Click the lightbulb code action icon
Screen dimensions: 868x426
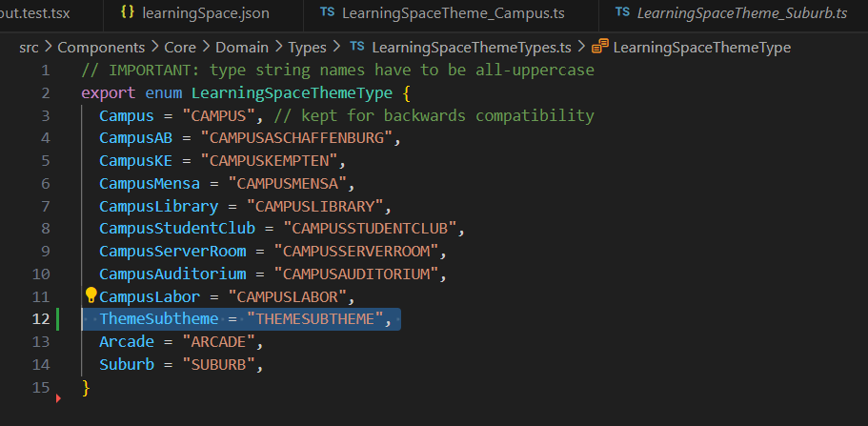[x=91, y=295]
